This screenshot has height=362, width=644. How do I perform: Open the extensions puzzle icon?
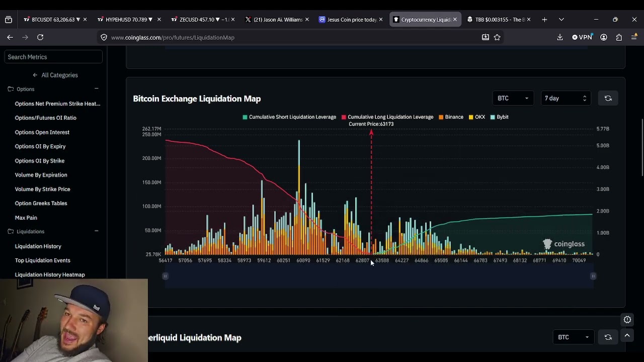(x=619, y=37)
